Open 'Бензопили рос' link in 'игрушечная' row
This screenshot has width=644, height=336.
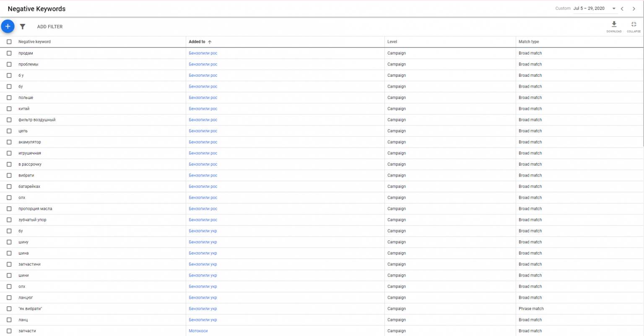pyautogui.click(x=203, y=153)
